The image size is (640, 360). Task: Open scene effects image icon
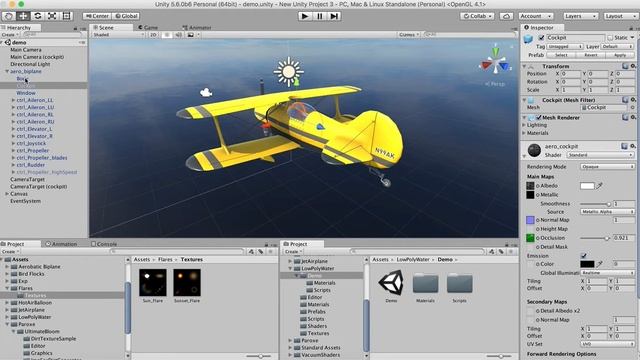[191, 35]
